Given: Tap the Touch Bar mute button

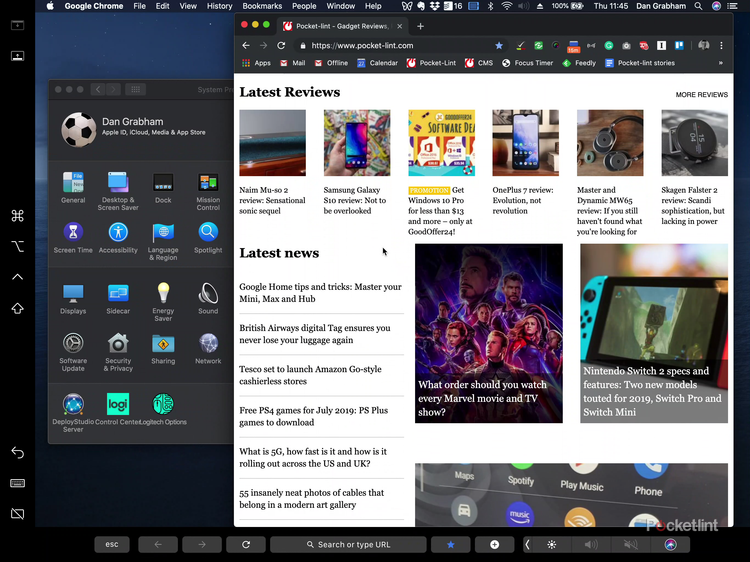Looking at the screenshot, I should tap(630, 544).
